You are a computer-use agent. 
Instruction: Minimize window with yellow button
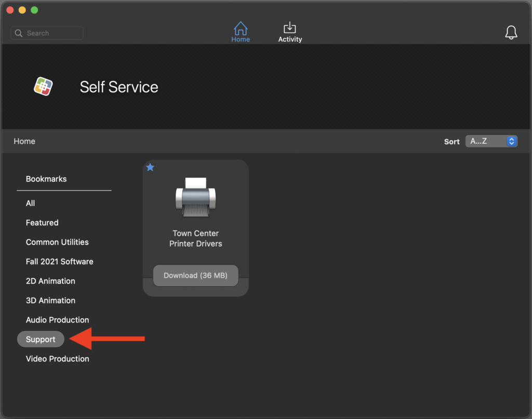[x=22, y=10]
